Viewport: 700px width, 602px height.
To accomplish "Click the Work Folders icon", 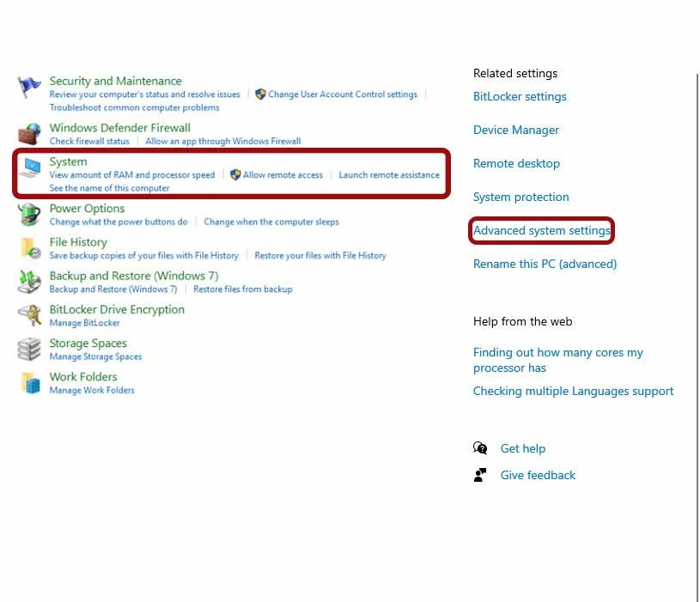I will click(30, 382).
